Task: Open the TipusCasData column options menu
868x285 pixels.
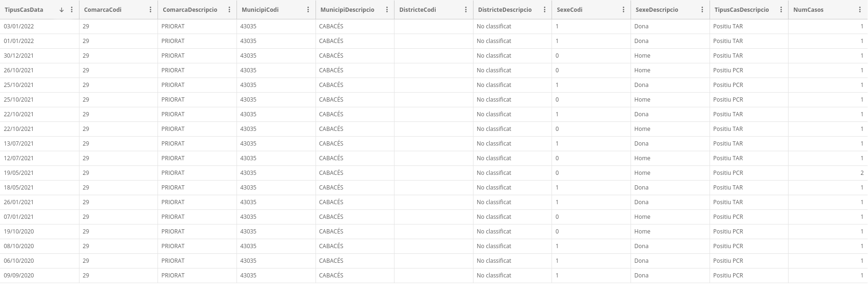Action: [x=71, y=9]
